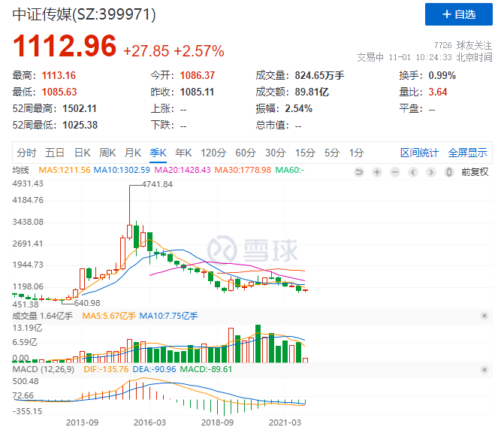
Task: Click the 量比 value 3.64
Action: [438, 92]
